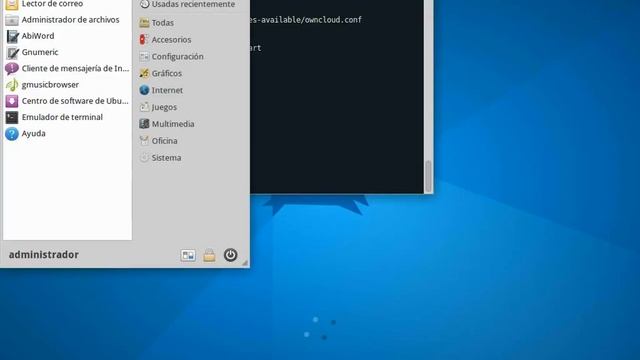Screen dimensions: 640x360
Task: Click the Configuración category icon
Action: [144, 57]
